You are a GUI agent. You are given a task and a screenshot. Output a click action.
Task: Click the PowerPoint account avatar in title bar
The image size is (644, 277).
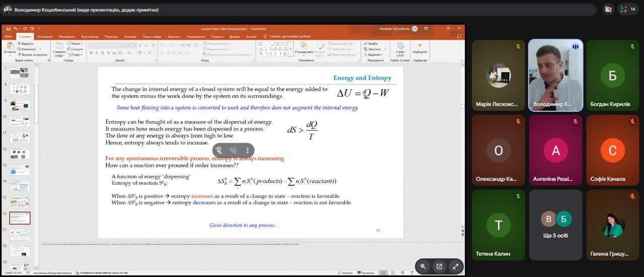(415, 28)
